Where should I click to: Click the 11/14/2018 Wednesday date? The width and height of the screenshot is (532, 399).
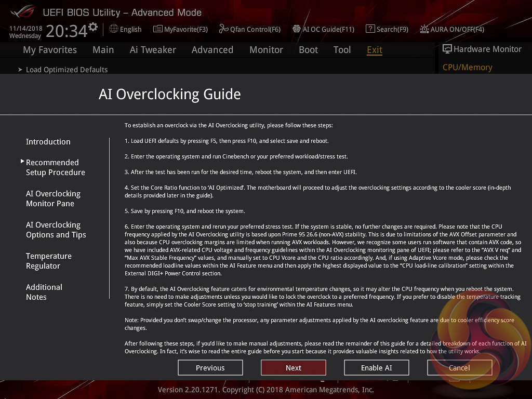(25, 32)
